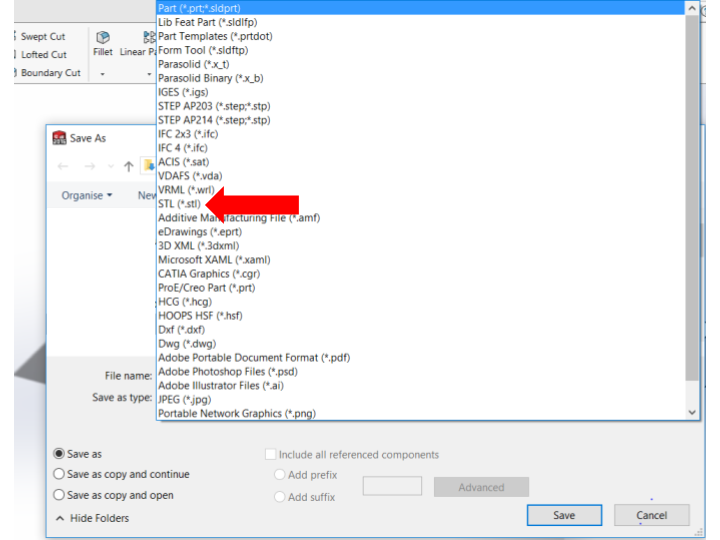Select the 'Add suffix' radio button

point(279,497)
